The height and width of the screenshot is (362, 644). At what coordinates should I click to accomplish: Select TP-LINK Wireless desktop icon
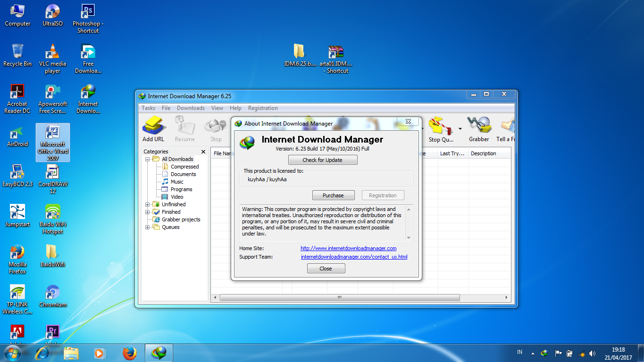(17, 299)
